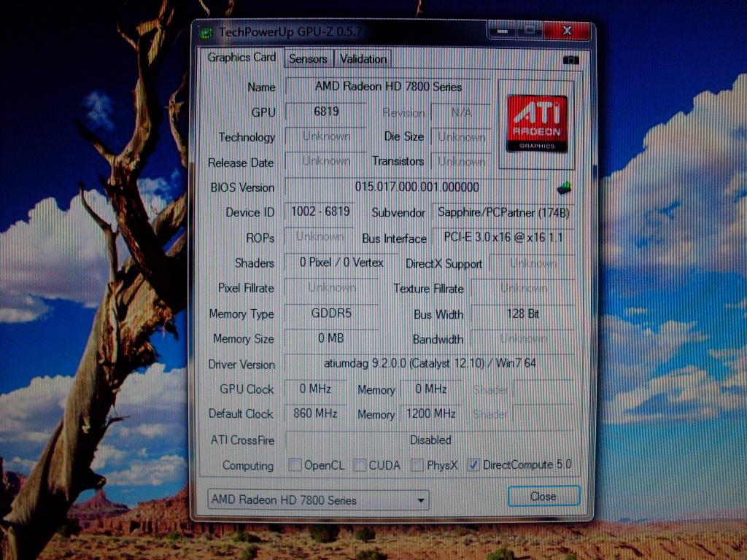Viewport: 747px width, 560px height.
Task: Click the ROPs field showing Unknown
Action: (x=320, y=236)
